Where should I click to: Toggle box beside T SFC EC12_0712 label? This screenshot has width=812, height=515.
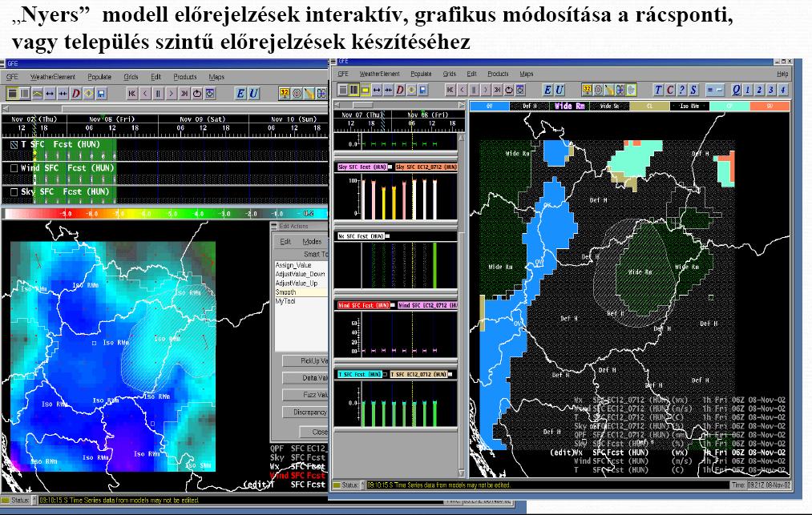point(450,374)
